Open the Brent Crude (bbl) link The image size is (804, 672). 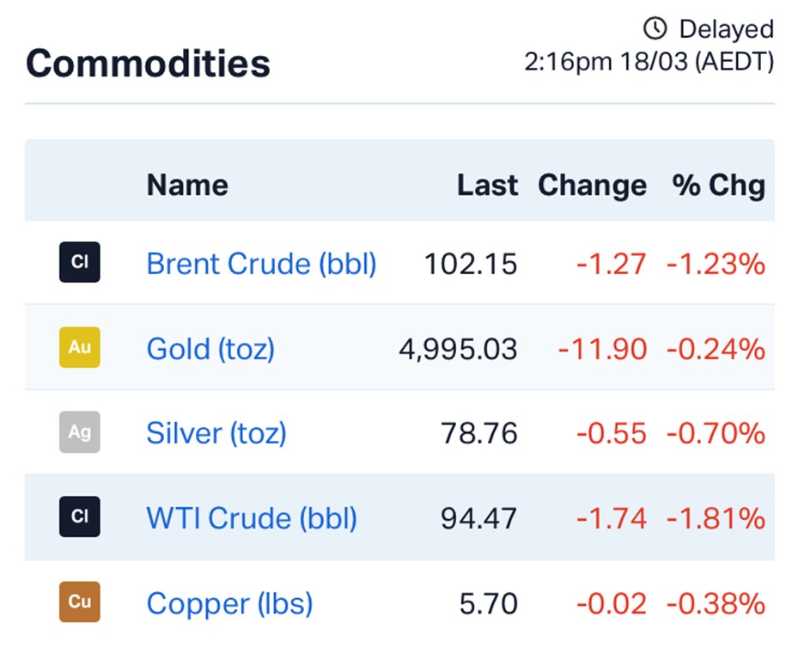click(261, 264)
